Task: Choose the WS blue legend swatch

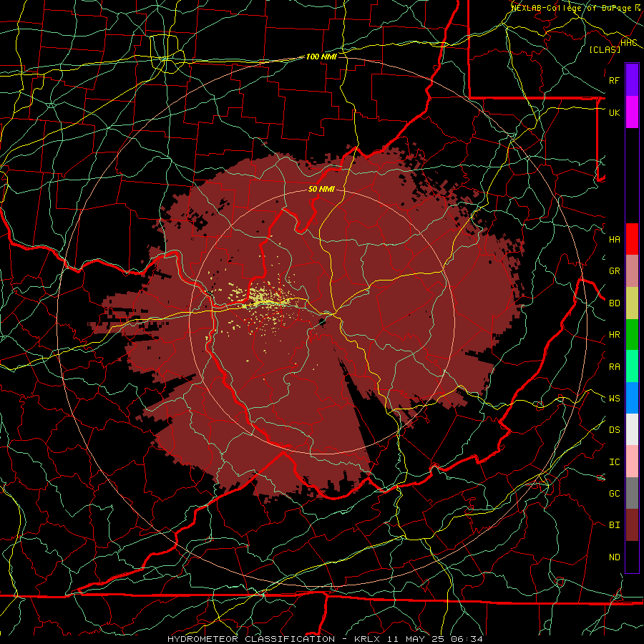Action: tap(632, 398)
